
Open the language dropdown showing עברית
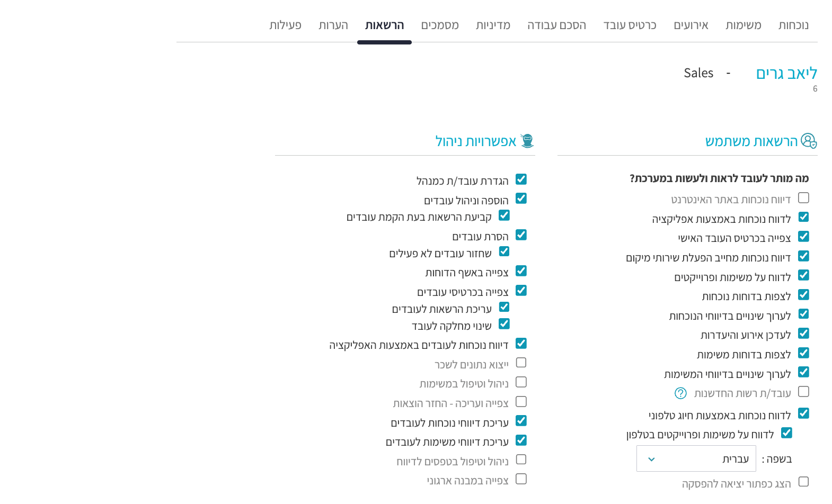coord(696,458)
